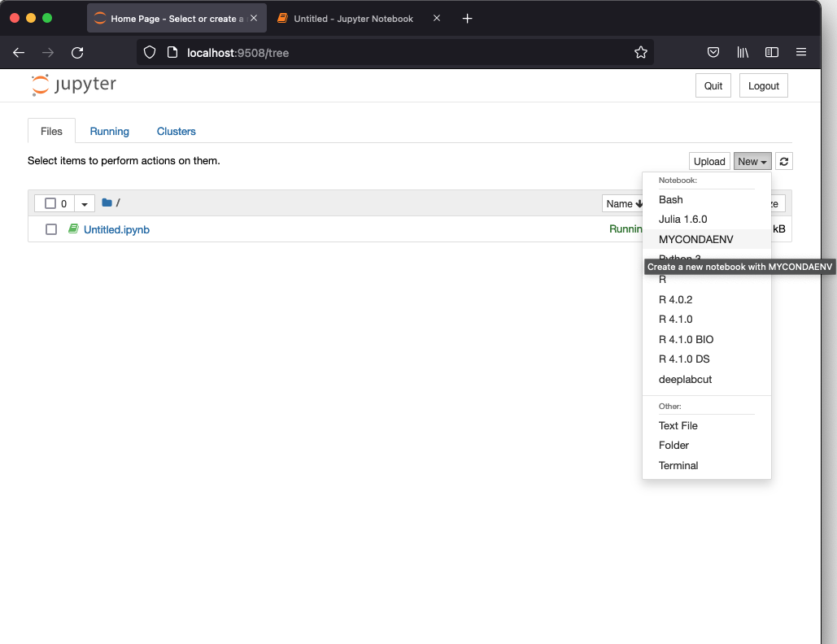The height and width of the screenshot is (644, 837).
Task: Refresh the notebook file list
Action: click(784, 162)
